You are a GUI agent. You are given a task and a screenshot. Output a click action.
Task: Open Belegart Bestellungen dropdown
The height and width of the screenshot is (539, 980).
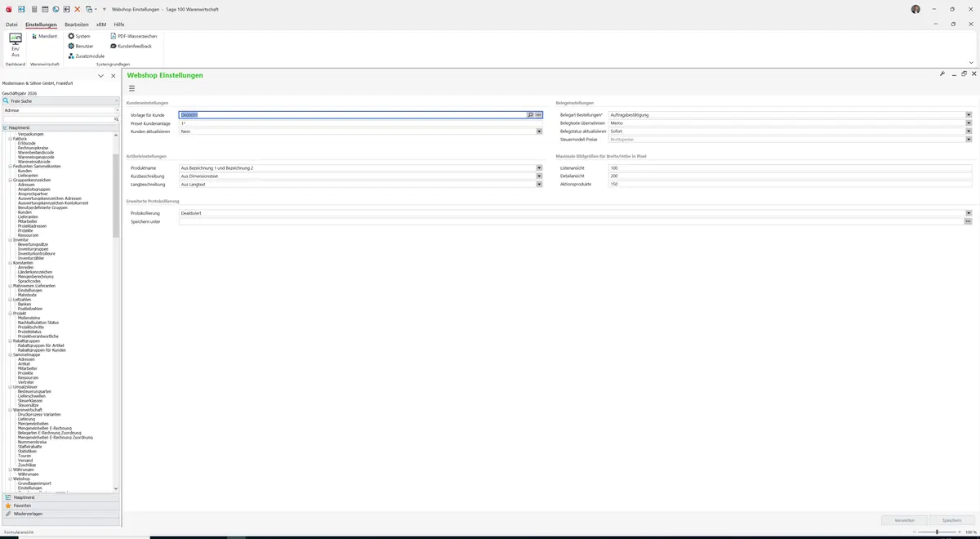(969, 115)
